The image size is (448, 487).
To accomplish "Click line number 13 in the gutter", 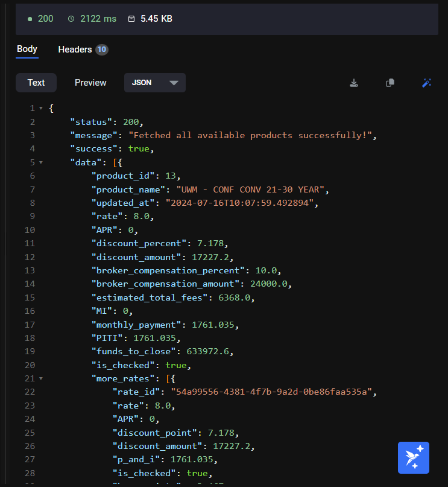I will pyautogui.click(x=31, y=270).
